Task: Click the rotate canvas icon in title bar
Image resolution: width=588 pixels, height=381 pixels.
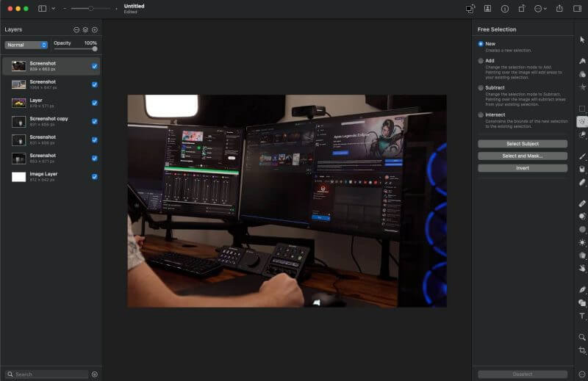Action: pos(522,8)
